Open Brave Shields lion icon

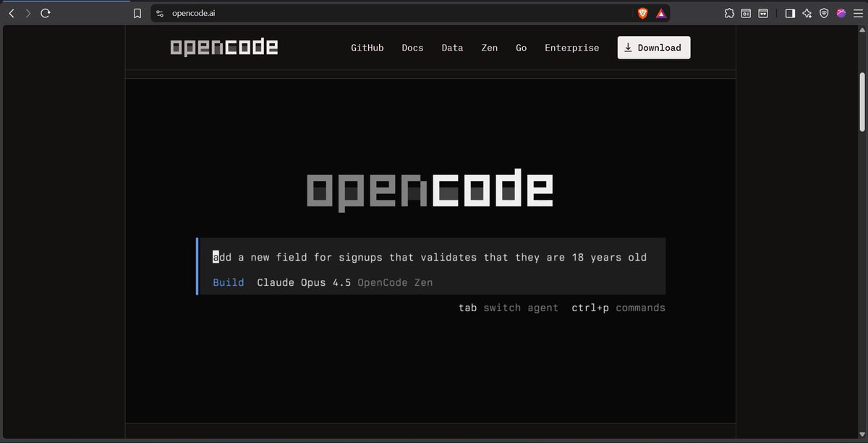point(642,13)
